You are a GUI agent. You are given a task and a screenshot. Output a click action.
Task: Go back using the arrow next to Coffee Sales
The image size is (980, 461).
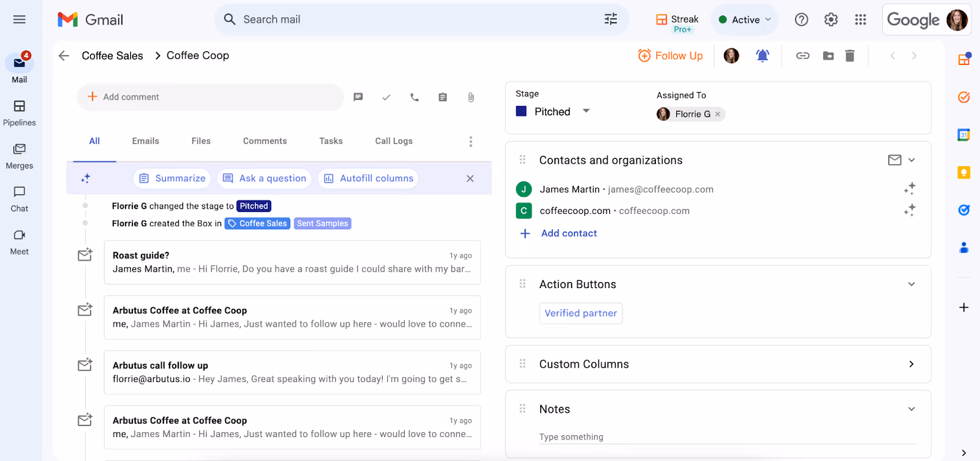(64, 56)
